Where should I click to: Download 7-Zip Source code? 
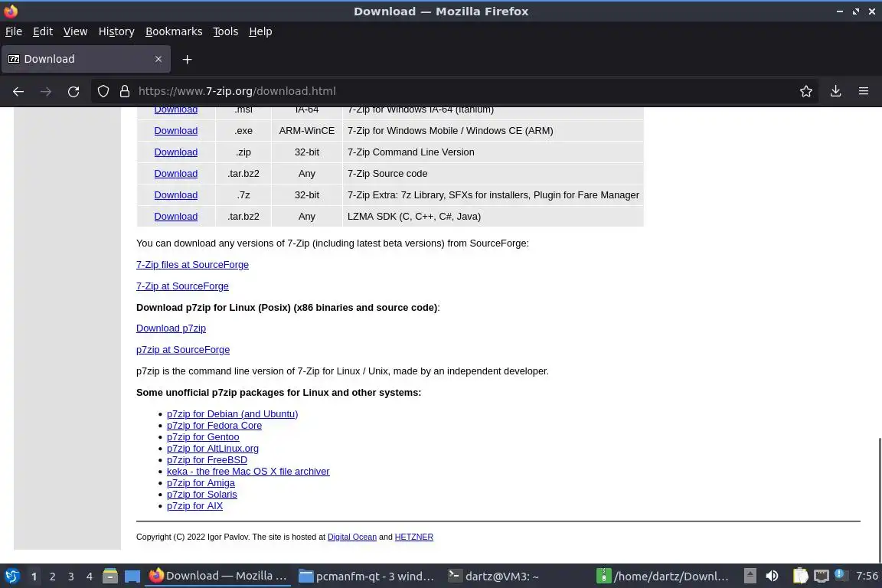point(176,173)
